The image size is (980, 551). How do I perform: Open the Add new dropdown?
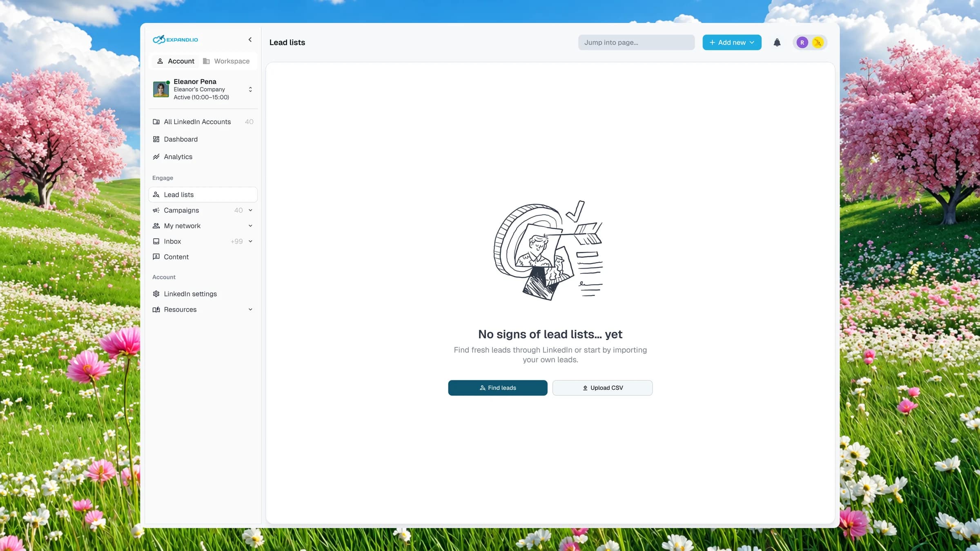click(x=732, y=42)
